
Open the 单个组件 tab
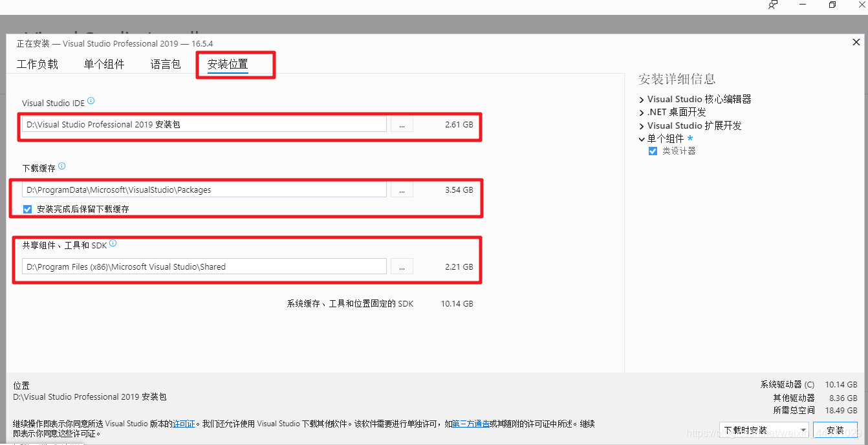click(104, 64)
